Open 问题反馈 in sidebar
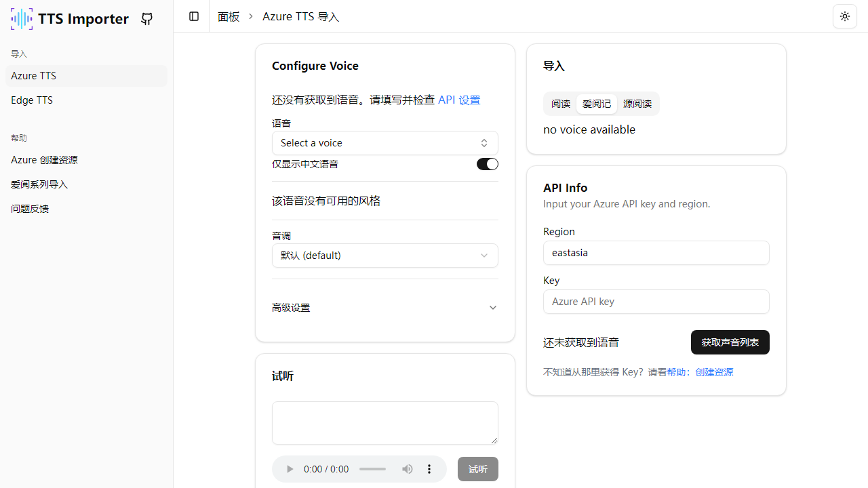This screenshot has width=868, height=488. [86, 209]
